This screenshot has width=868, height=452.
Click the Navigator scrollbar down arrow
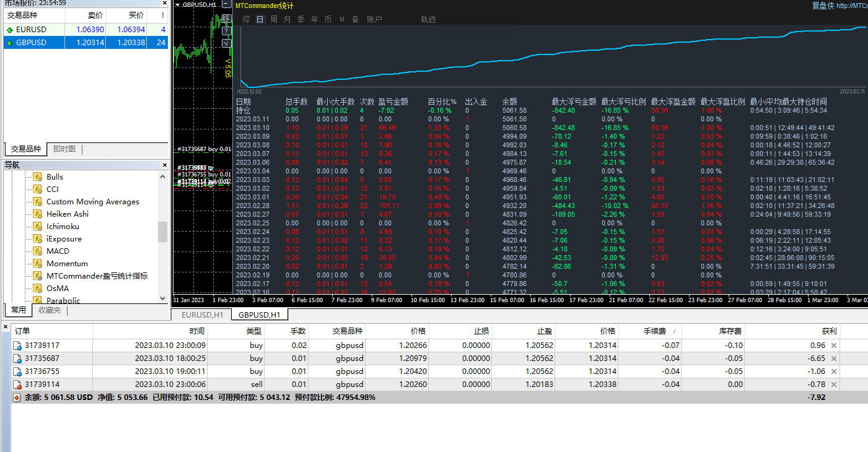point(163,298)
